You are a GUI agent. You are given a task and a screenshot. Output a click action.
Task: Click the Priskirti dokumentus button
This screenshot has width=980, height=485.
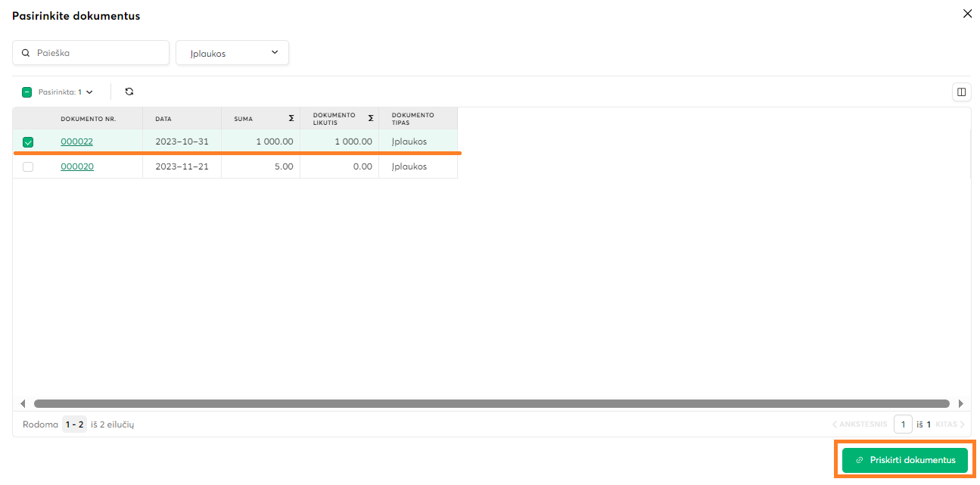point(904,460)
